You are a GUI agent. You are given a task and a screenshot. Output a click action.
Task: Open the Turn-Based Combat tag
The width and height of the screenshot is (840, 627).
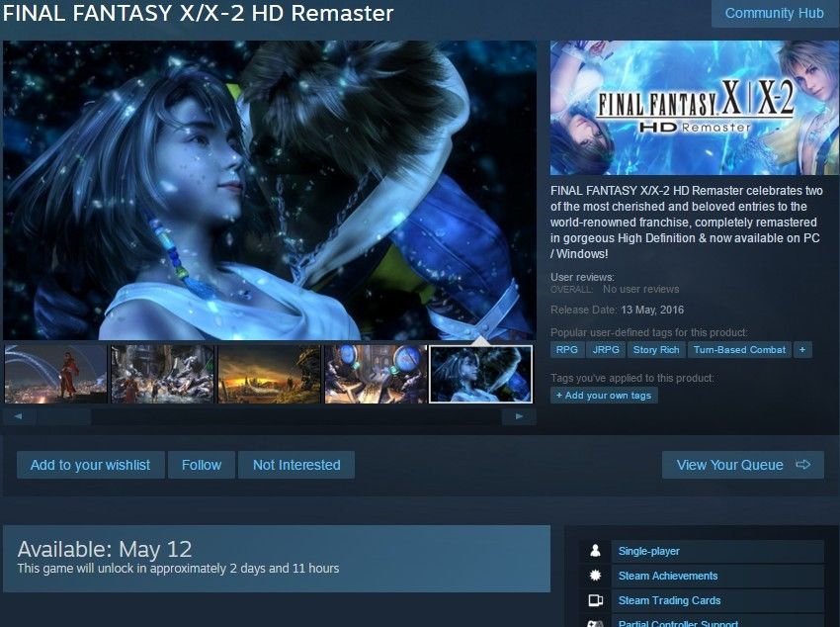[x=739, y=350]
